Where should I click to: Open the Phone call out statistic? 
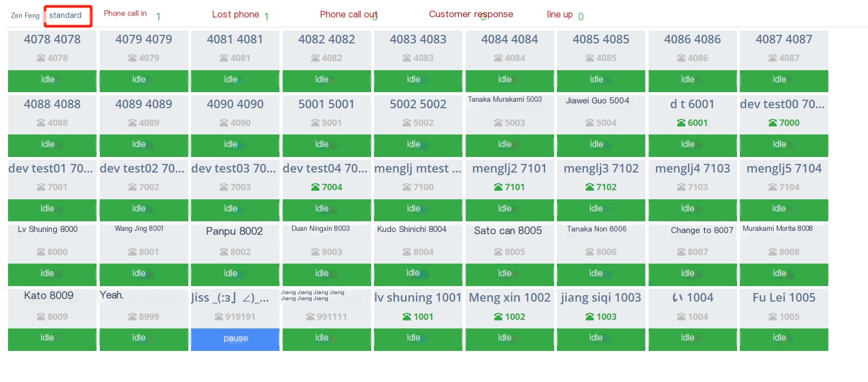point(349,14)
